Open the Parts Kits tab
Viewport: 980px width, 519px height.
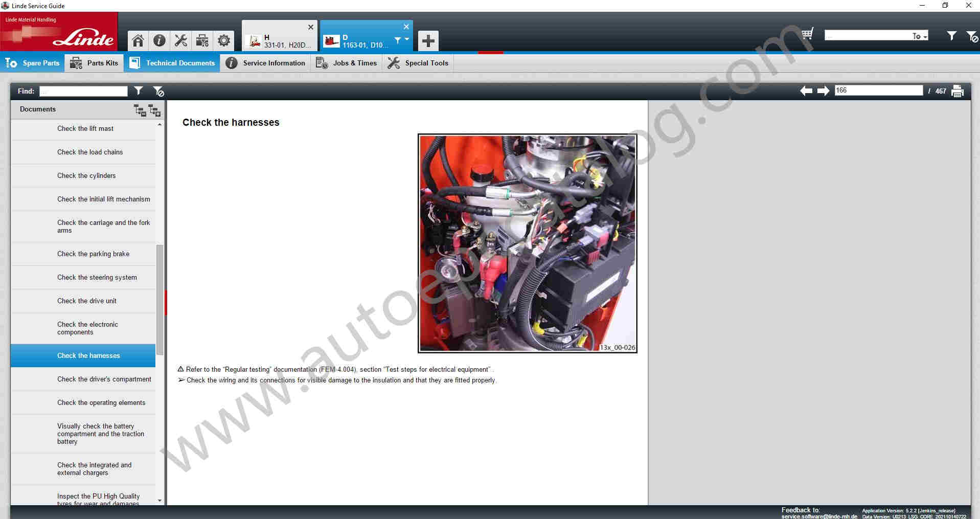pyautogui.click(x=94, y=63)
